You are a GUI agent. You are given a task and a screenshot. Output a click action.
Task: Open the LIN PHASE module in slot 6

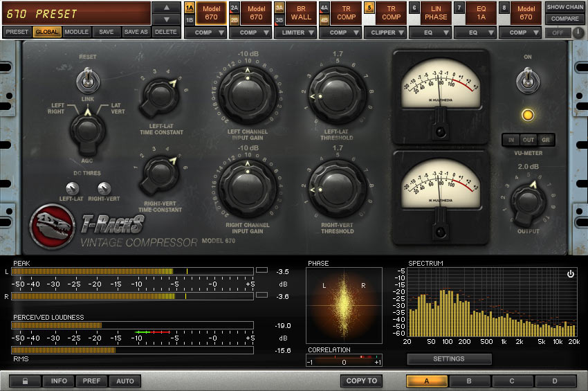436,13
